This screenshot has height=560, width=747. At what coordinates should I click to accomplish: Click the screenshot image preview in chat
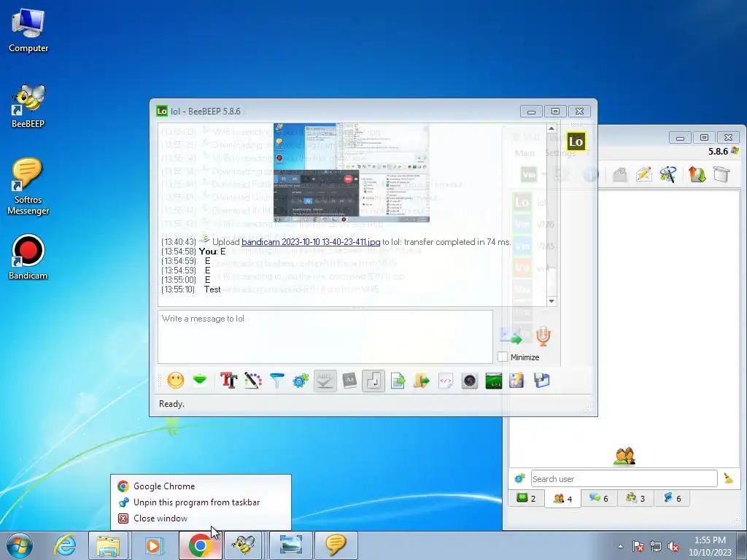click(352, 172)
